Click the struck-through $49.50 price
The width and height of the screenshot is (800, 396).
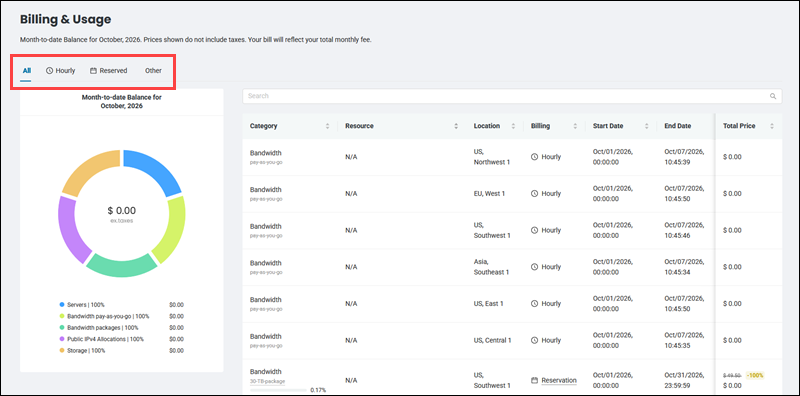pyautogui.click(x=733, y=376)
